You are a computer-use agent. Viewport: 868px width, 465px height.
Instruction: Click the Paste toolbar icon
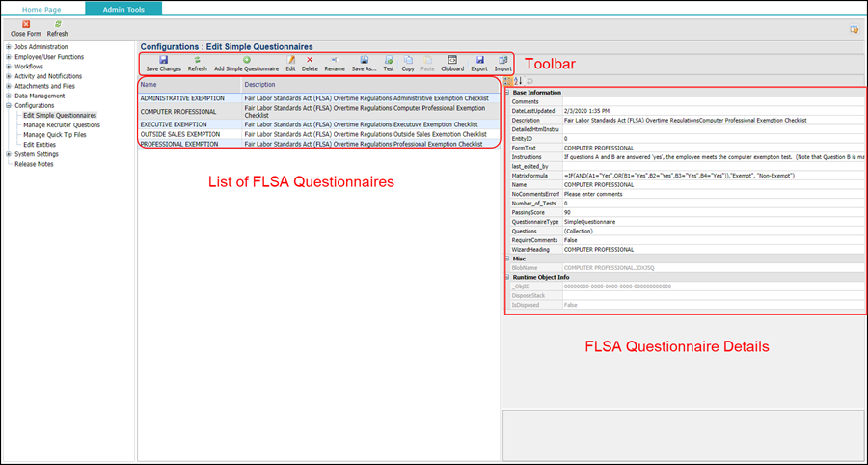[427, 60]
